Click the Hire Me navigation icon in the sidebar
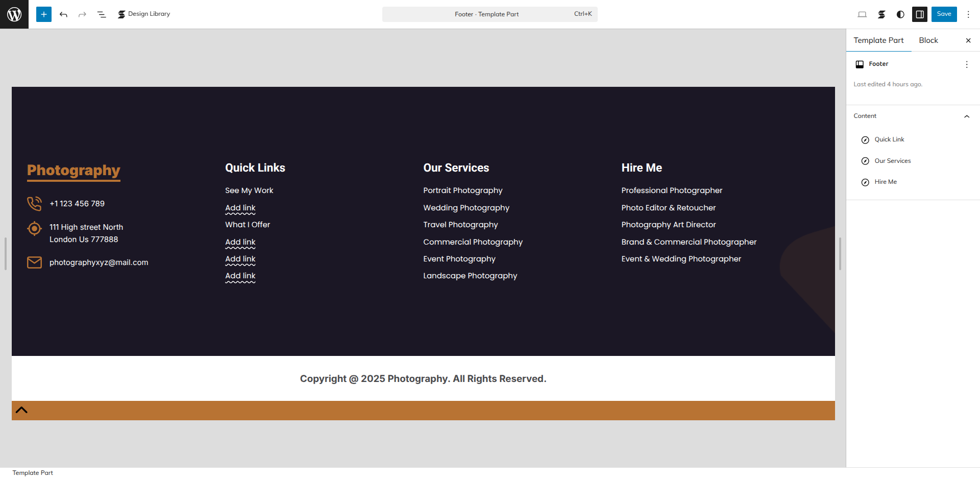 865,182
